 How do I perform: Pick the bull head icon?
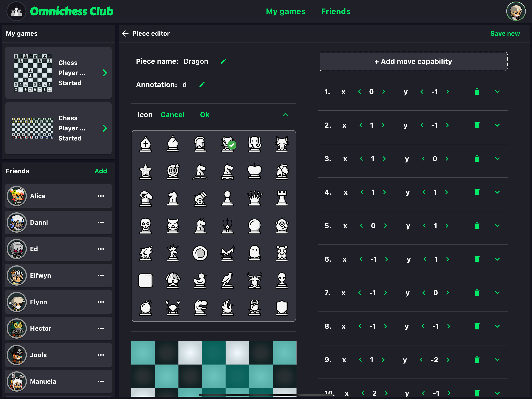pyautogui.click(x=255, y=280)
